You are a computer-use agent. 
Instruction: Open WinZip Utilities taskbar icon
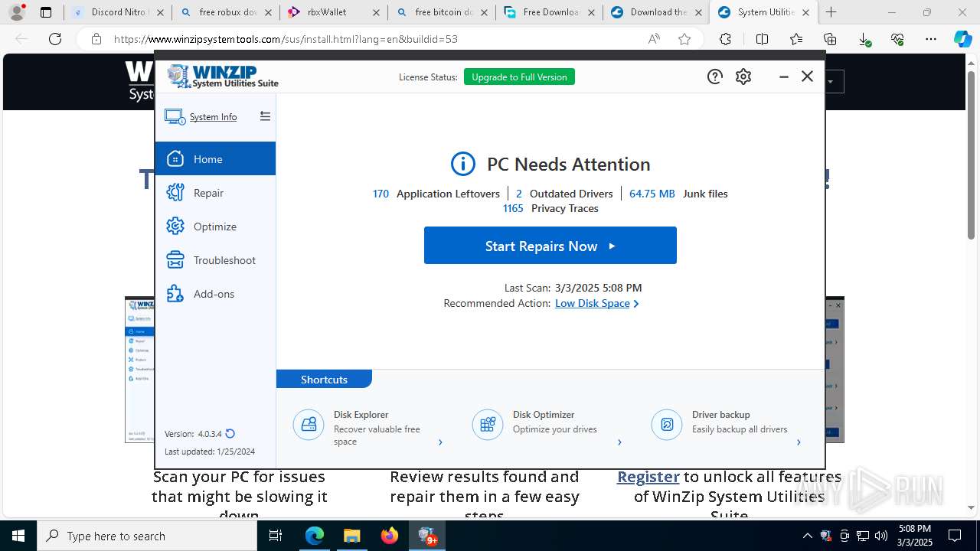pos(427,536)
